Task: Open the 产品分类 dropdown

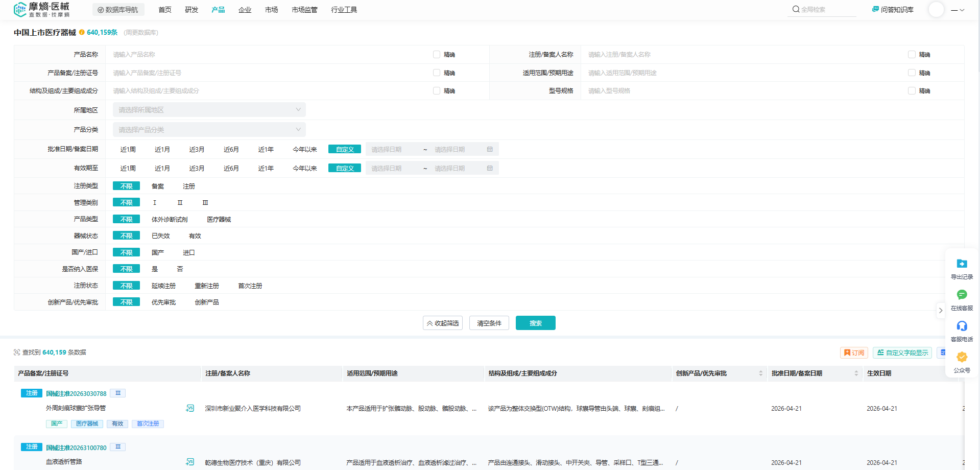Action: click(209, 130)
